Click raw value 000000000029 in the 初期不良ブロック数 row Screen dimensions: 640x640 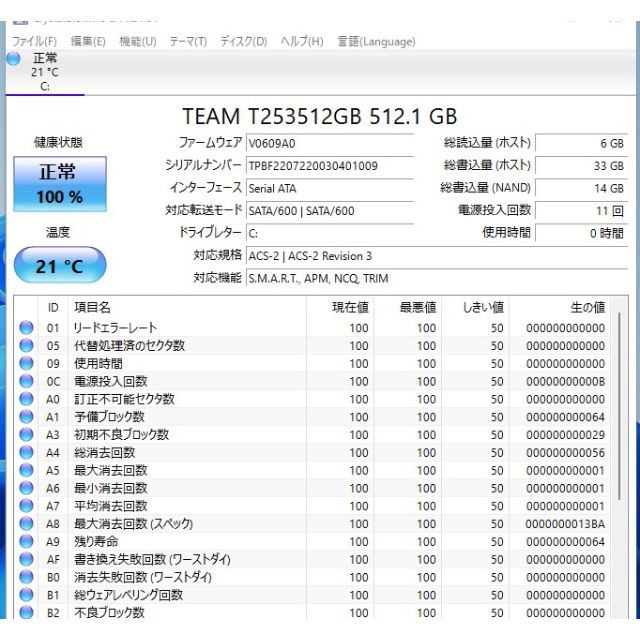point(565,435)
